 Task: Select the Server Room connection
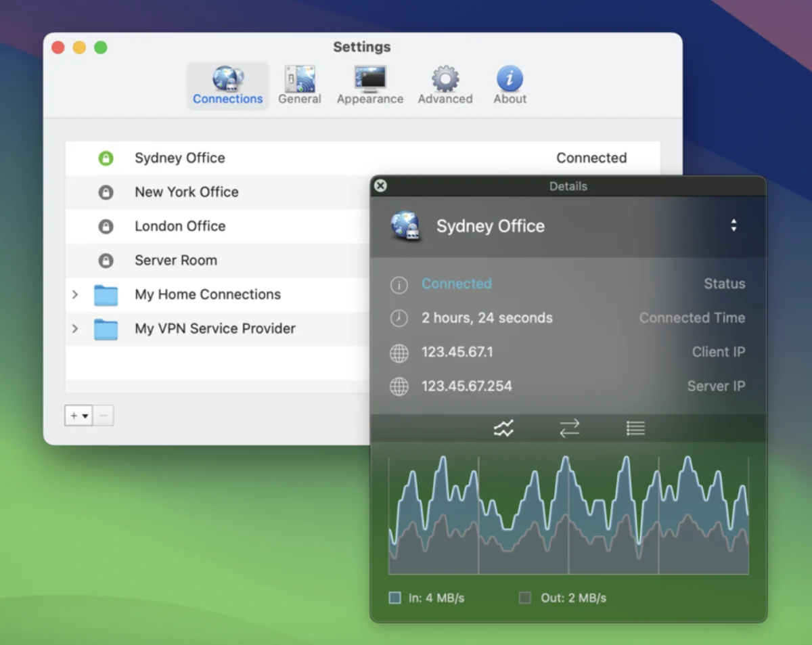218,261
